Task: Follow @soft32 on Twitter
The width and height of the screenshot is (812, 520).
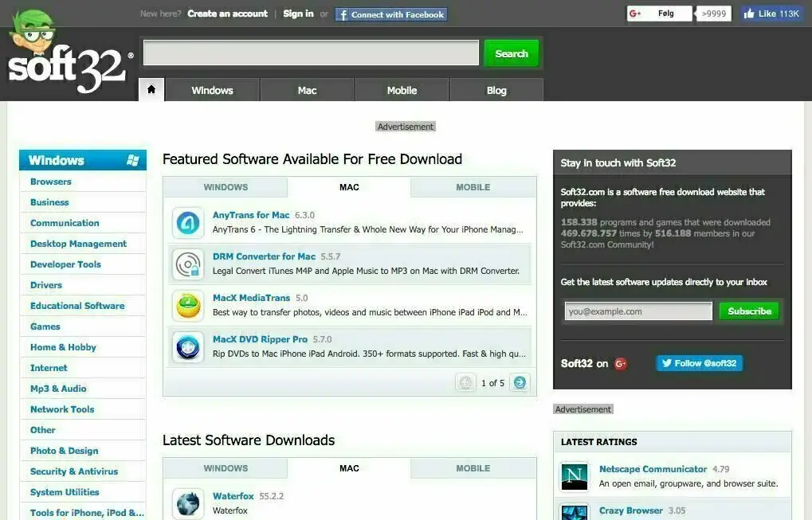Action: coord(699,363)
